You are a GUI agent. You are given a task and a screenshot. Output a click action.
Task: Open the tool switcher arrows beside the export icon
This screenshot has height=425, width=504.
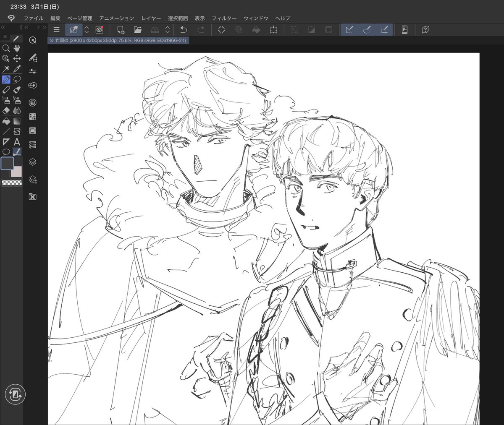pos(167,30)
